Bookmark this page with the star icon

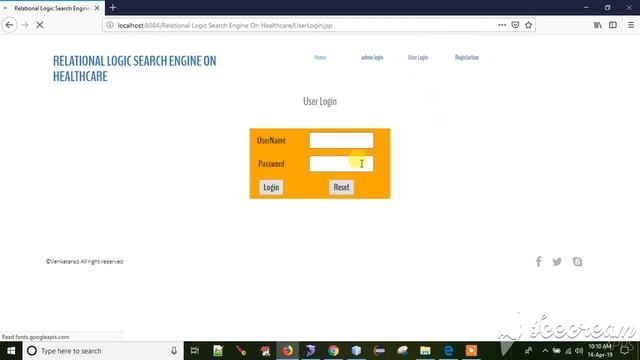pos(529,25)
